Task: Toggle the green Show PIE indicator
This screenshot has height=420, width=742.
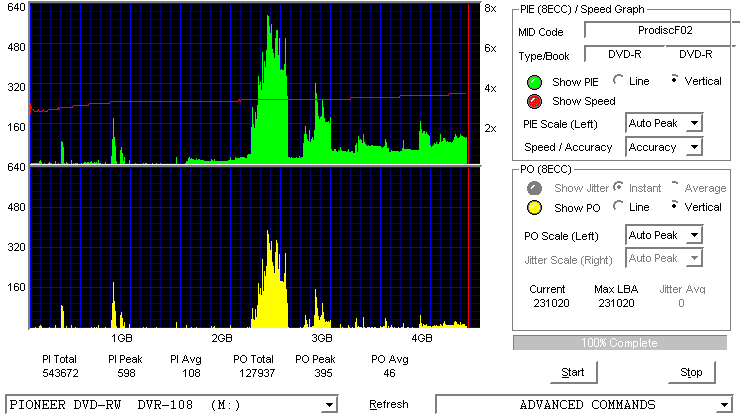Action: [534, 82]
